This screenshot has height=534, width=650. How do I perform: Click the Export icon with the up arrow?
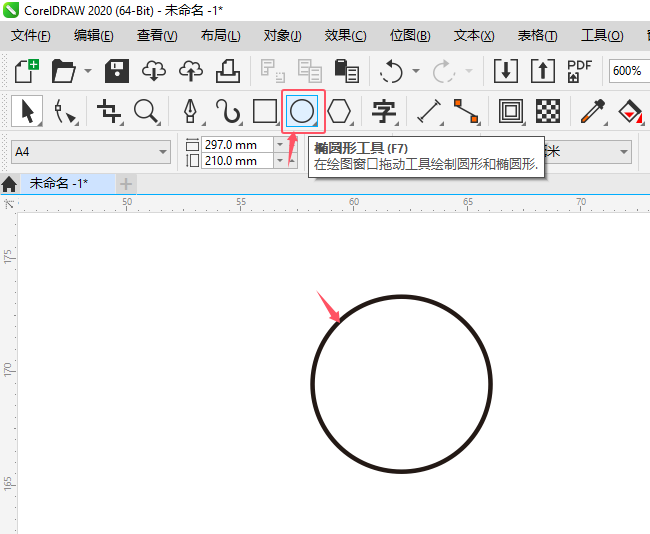(x=543, y=71)
